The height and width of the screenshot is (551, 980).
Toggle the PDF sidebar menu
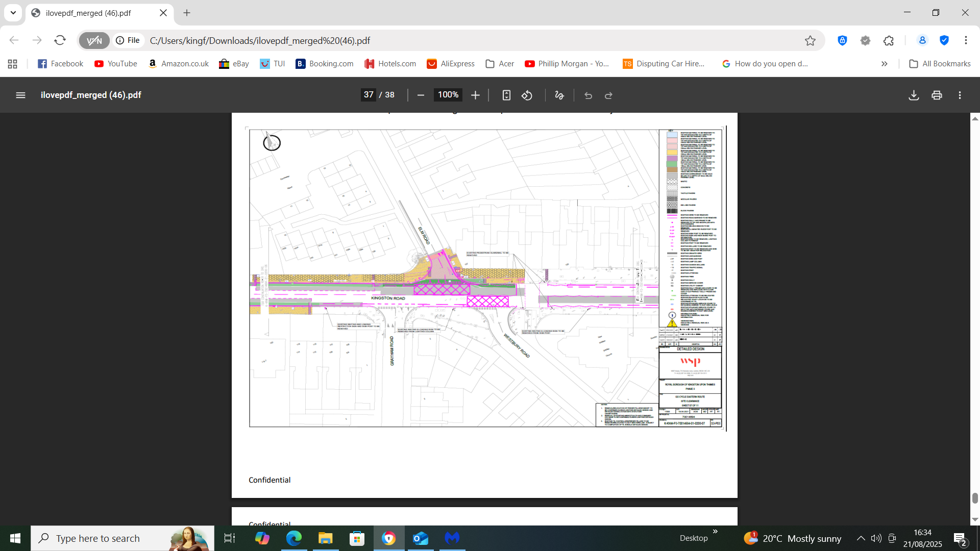(x=20, y=95)
